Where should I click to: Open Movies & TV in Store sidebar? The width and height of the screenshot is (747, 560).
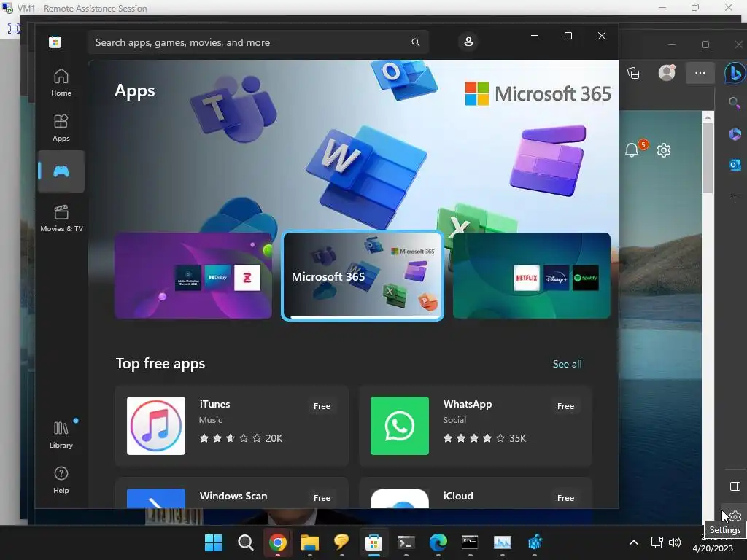click(61, 218)
